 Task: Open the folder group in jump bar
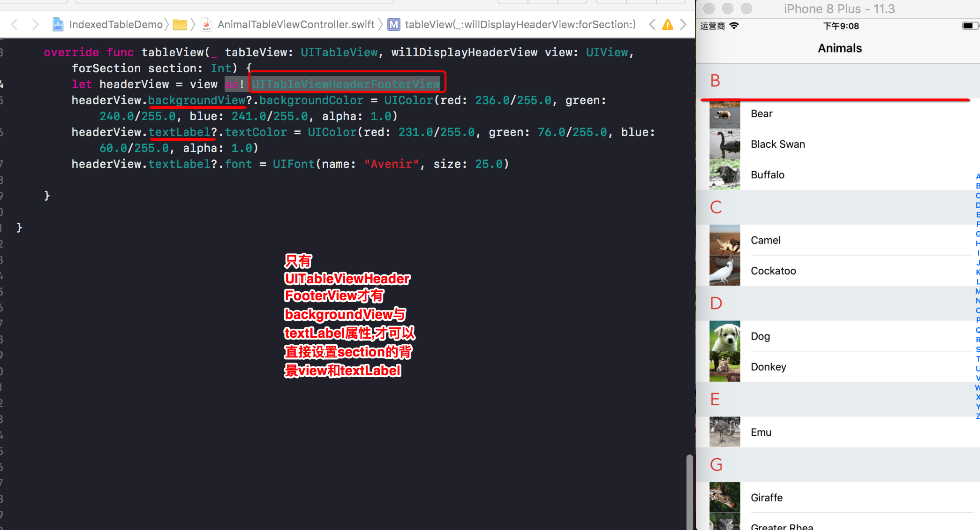[x=180, y=24]
